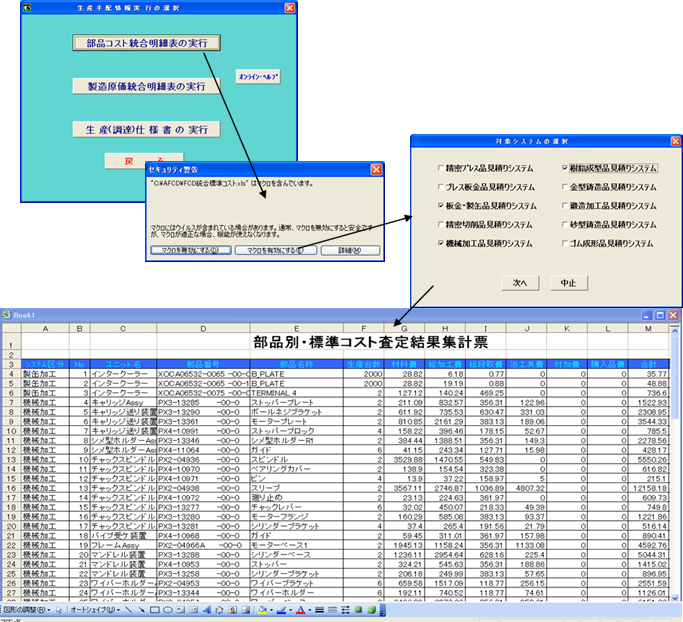Open the オートシェイプ(U) dropdown menu
The height and width of the screenshot is (622, 683).
pyautogui.click(x=95, y=610)
